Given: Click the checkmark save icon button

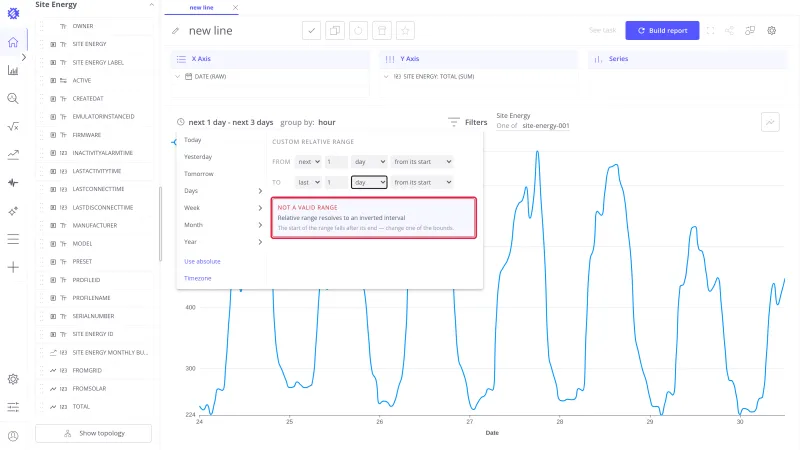Looking at the screenshot, I should click(311, 31).
